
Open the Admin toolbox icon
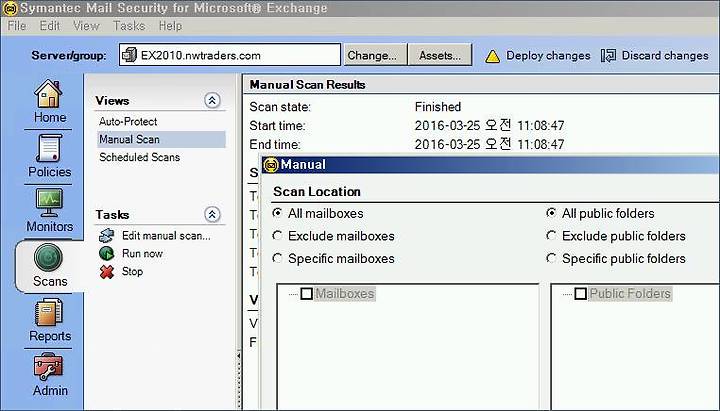[48, 367]
